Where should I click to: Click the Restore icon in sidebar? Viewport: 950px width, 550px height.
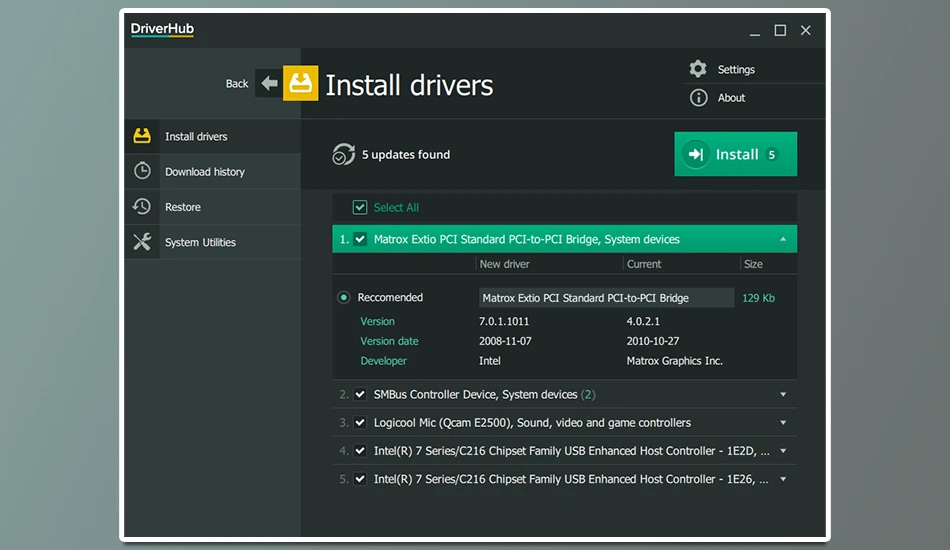pos(142,206)
